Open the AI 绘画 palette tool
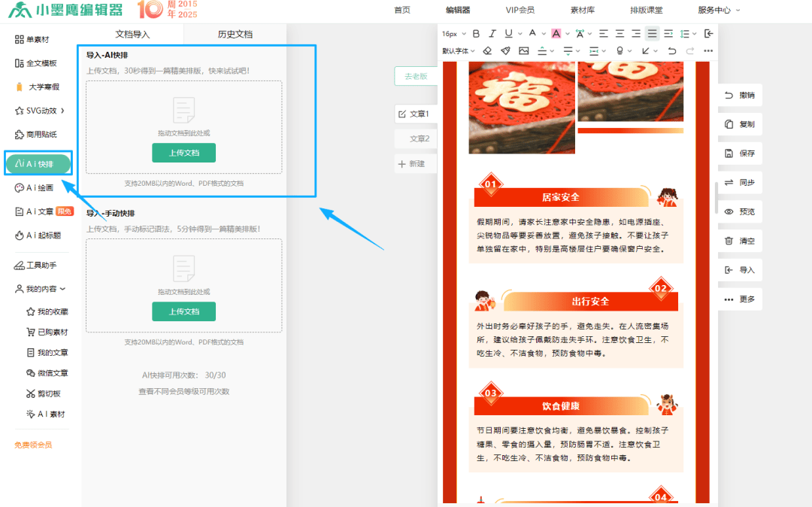Image resolution: width=812 pixels, height=507 pixels. pyautogui.click(x=40, y=188)
